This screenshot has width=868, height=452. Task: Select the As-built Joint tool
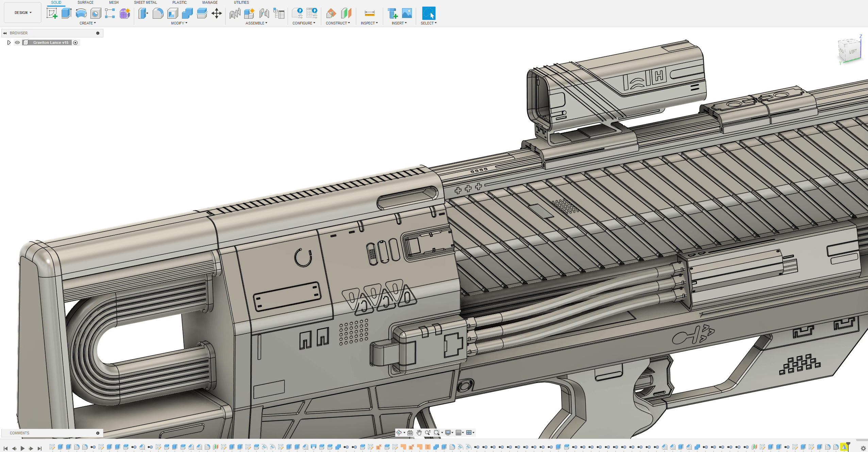[x=264, y=14]
